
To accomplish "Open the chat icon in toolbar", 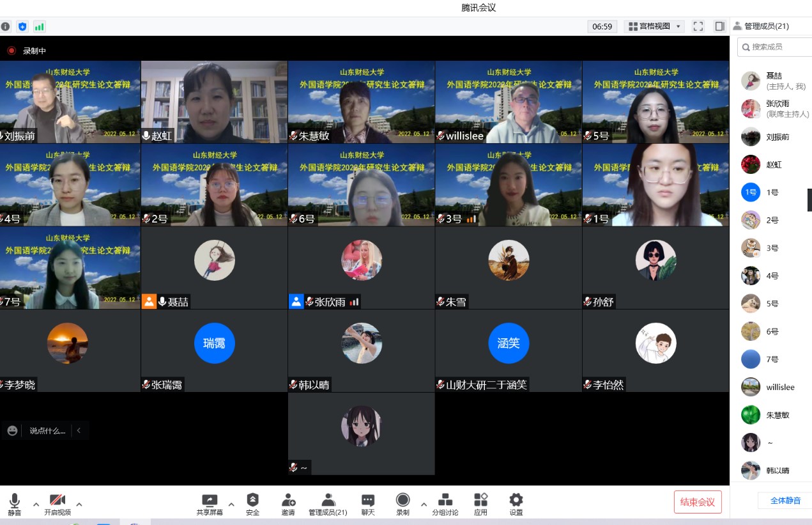I will [367, 500].
